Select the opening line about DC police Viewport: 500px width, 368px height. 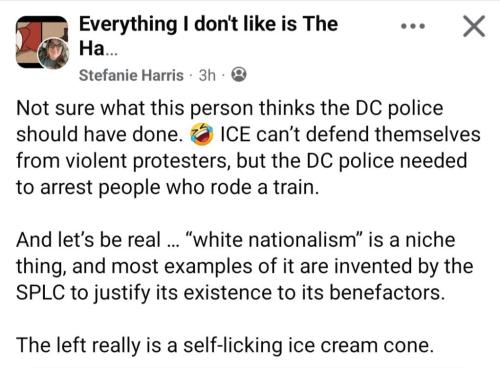pyautogui.click(x=230, y=108)
